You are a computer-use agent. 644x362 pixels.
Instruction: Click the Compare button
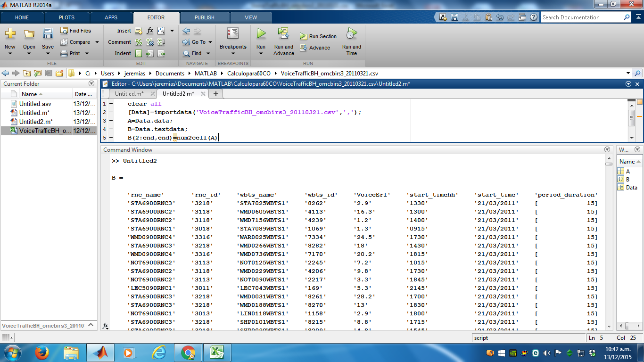point(75,42)
